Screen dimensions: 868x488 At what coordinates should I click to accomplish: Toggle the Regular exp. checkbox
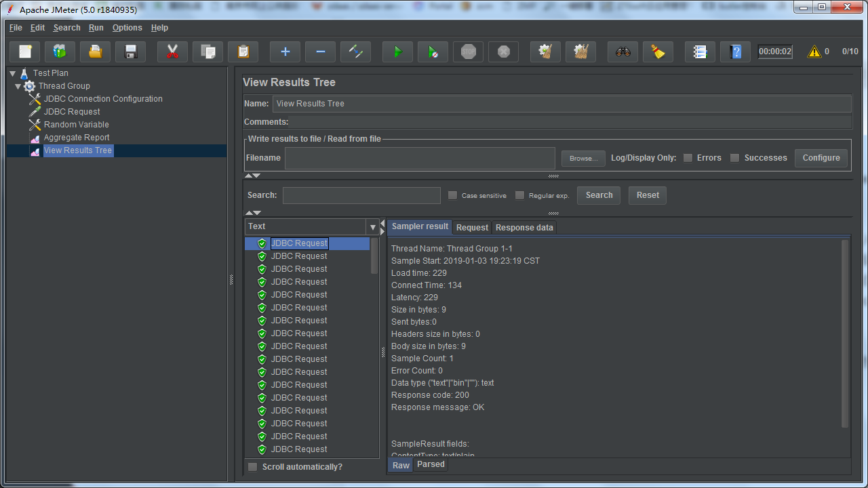519,195
